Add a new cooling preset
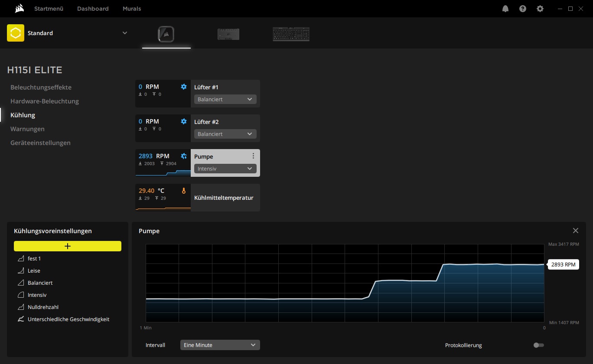This screenshot has width=593, height=364. pos(68,246)
